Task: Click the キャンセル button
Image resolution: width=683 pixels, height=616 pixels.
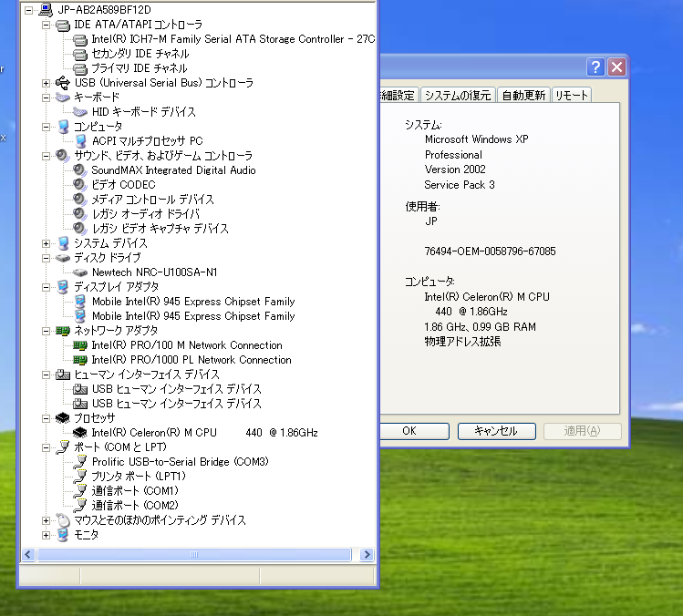Action: tap(497, 431)
